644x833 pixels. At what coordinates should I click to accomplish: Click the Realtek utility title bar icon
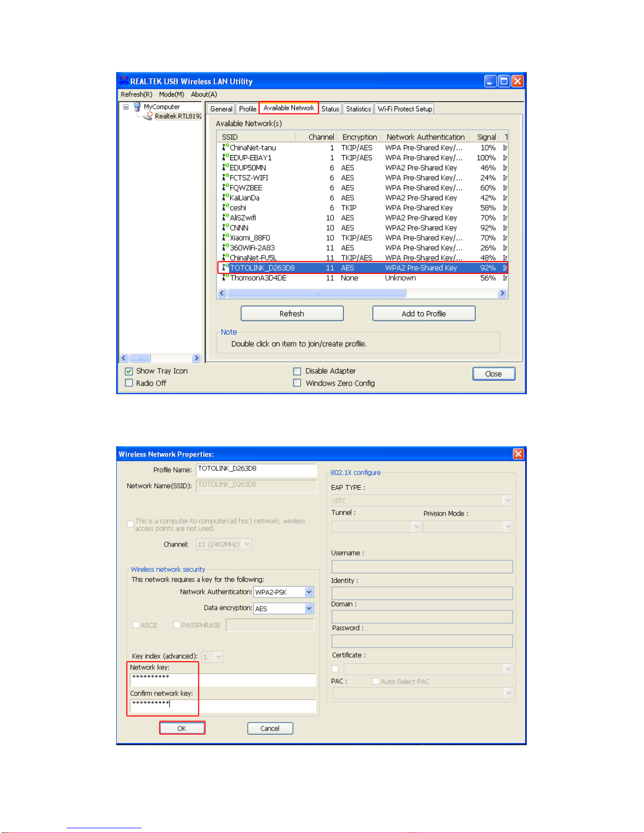(x=124, y=81)
